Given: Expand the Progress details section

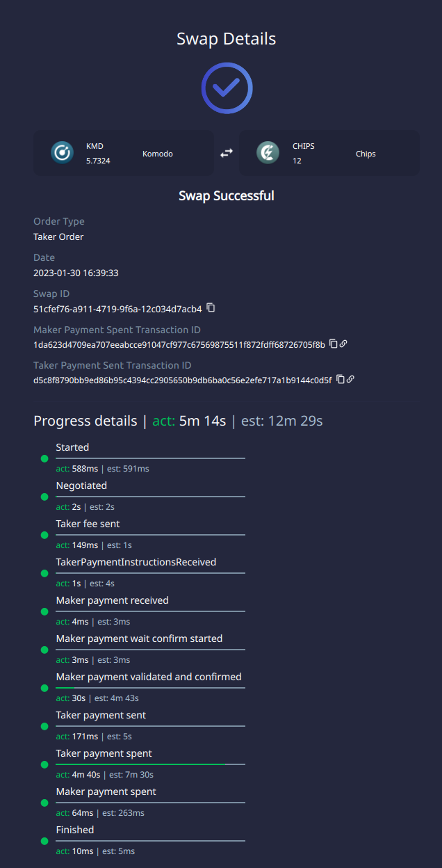Looking at the screenshot, I should [x=85, y=421].
